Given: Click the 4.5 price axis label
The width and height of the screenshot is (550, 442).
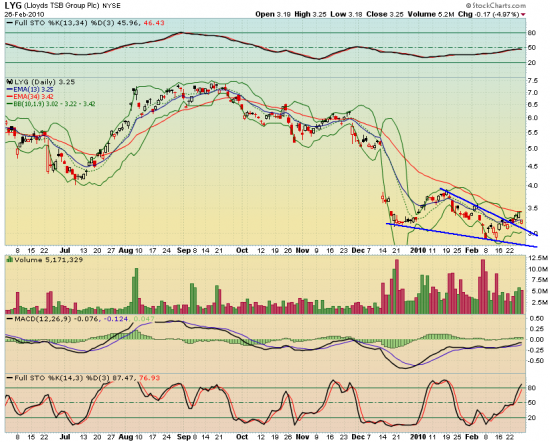Looking at the screenshot, I should (532, 166).
